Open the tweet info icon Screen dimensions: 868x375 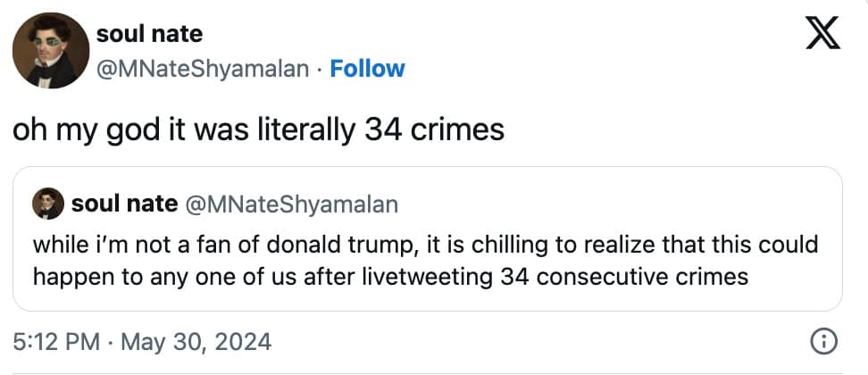pos(822,340)
